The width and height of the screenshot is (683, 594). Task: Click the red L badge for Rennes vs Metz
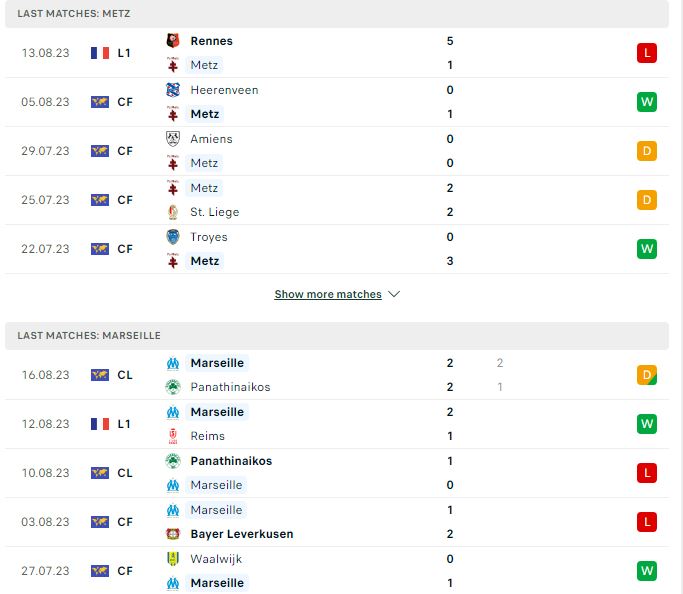(x=646, y=53)
